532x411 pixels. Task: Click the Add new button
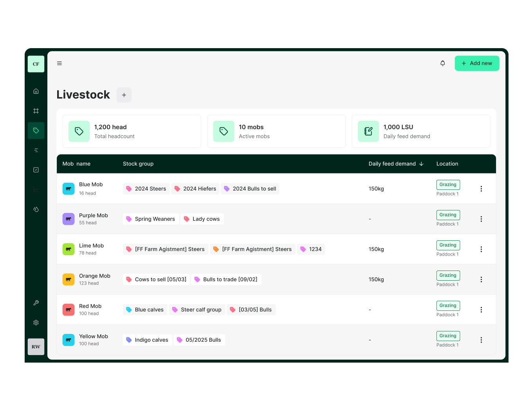click(x=477, y=63)
